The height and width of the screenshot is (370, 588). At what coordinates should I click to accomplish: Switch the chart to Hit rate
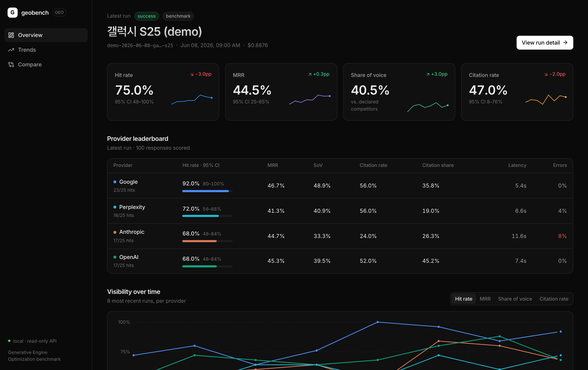click(x=463, y=299)
